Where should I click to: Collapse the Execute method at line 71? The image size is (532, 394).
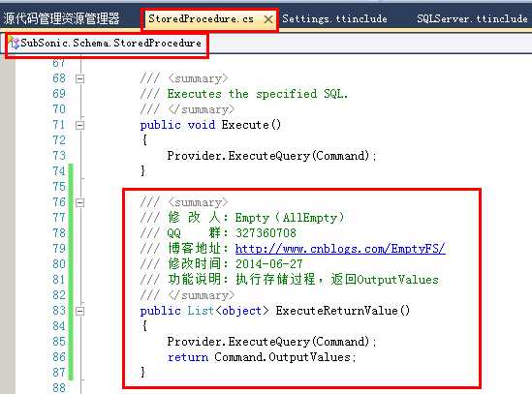[80, 126]
